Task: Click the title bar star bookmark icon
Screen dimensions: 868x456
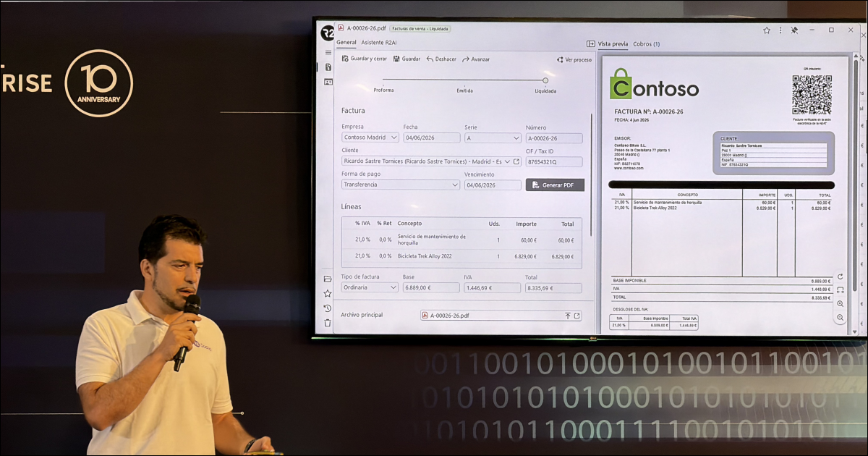Action: point(767,30)
